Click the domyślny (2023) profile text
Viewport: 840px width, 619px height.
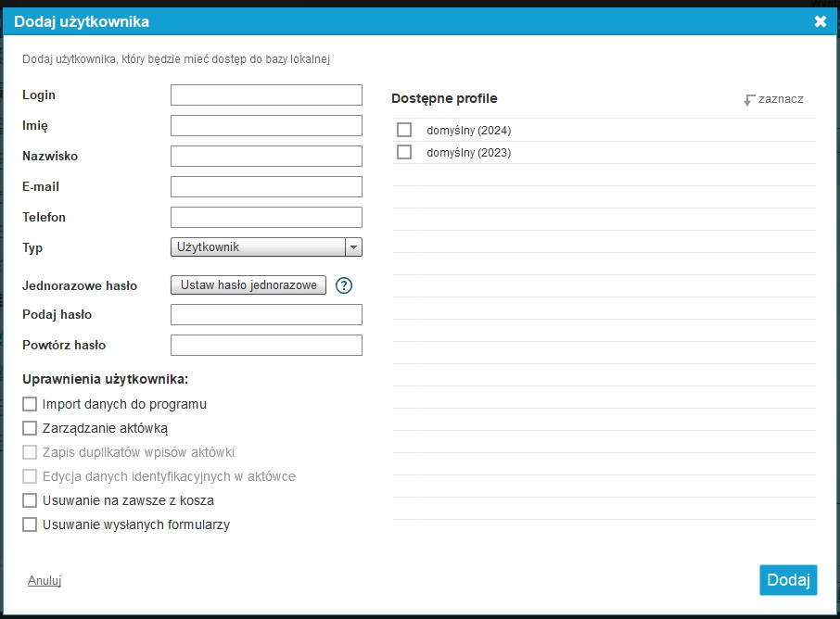pyautogui.click(x=469, y=153)
